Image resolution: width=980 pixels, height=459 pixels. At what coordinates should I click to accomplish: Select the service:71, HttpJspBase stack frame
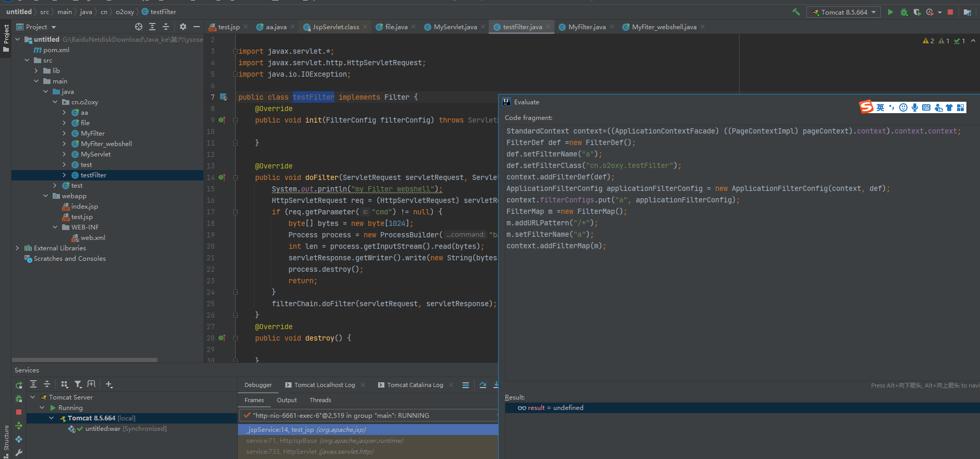[x=368, y=441]
